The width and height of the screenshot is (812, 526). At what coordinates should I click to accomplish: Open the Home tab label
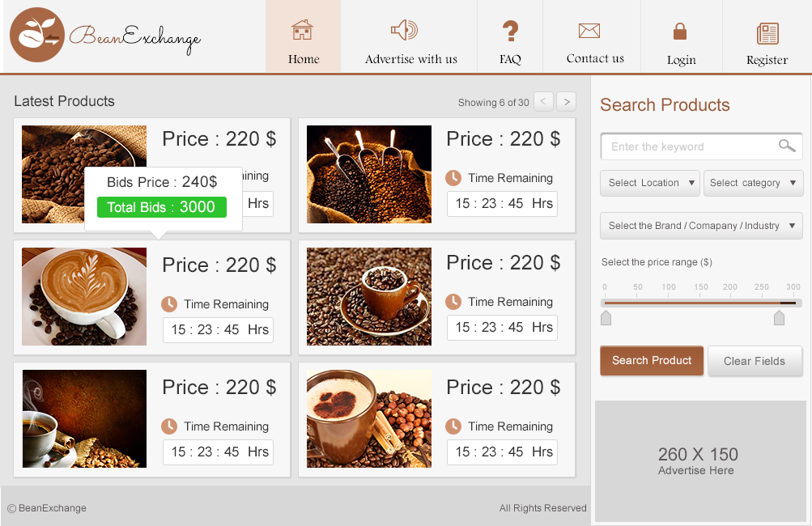(x=304, y=60)
